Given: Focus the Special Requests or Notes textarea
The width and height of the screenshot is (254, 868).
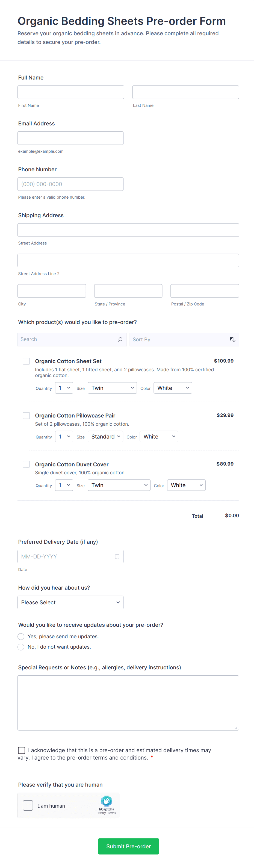Looking at the screenshot, I should (x=128, y=702).
